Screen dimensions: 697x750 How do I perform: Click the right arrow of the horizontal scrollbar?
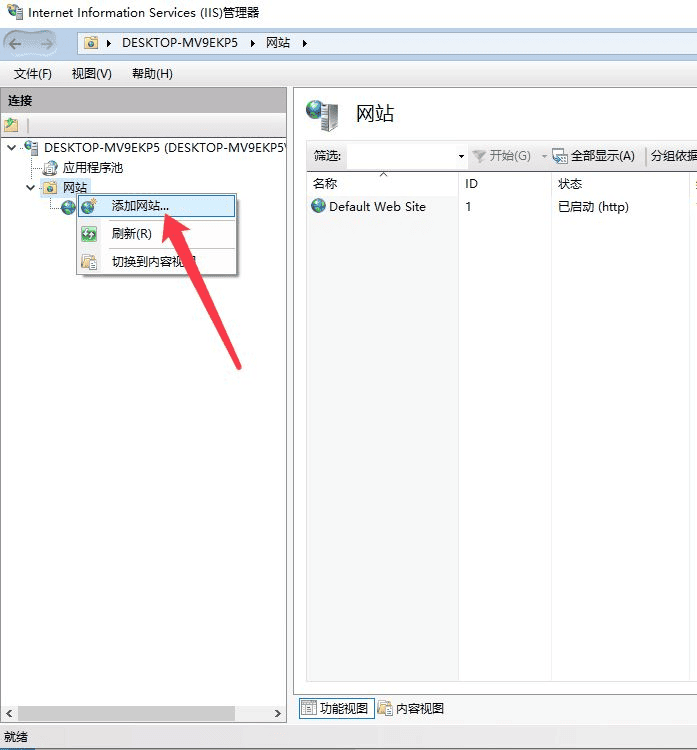[277, 714]
